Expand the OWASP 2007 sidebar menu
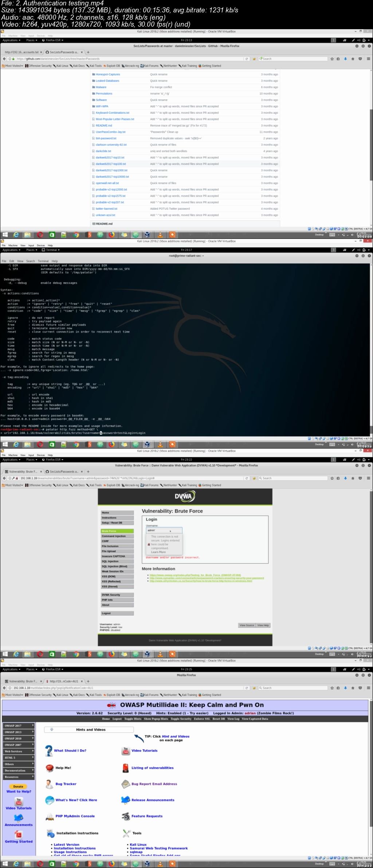Image resolution: width=373 pixels, height=868 pixels. click(x=19, y=745)
